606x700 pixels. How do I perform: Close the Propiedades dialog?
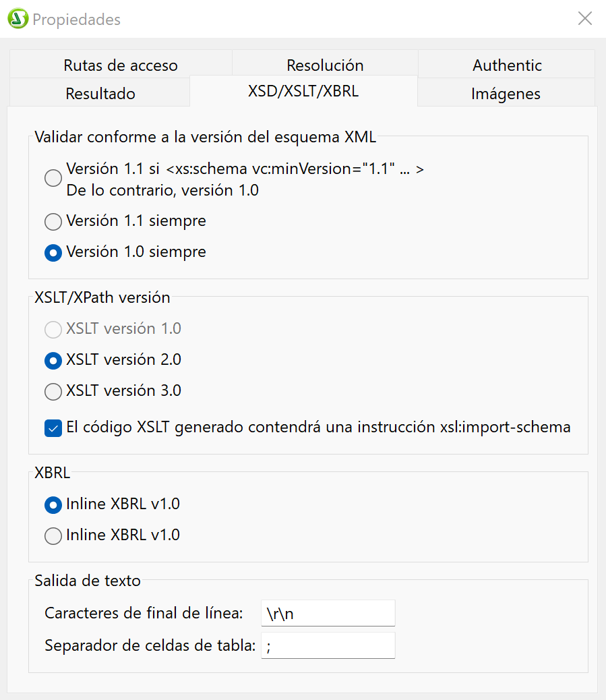pyautogui.click(x=585, y=19)
